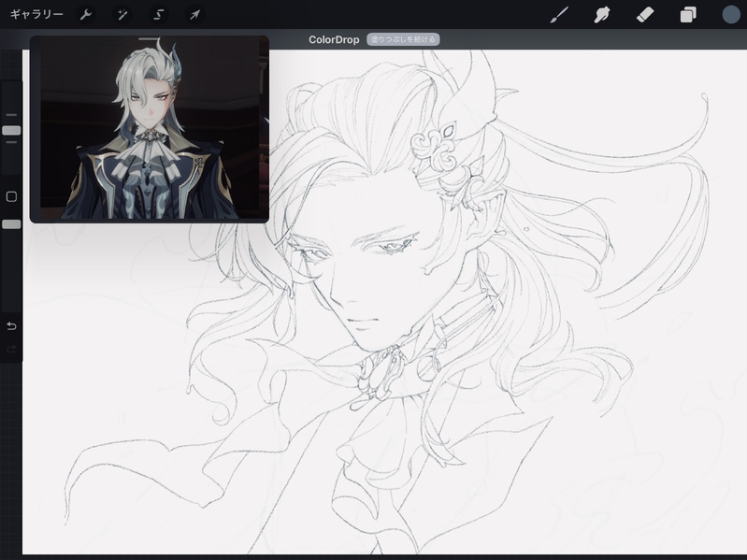This screenshot has width=747, height=560.
Task: Open the Layers panel
Action: tap(688, 15)
